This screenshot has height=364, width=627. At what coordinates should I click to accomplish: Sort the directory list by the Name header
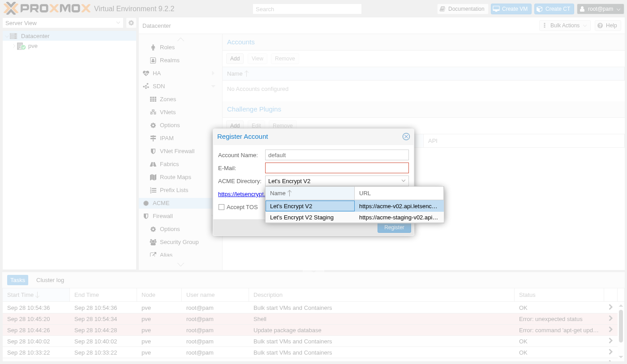(x=310, y=193)
